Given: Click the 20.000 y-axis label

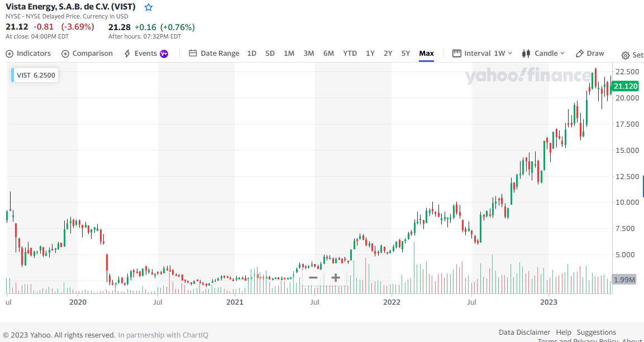Looking at the screenshot, I should pos(627,98).
